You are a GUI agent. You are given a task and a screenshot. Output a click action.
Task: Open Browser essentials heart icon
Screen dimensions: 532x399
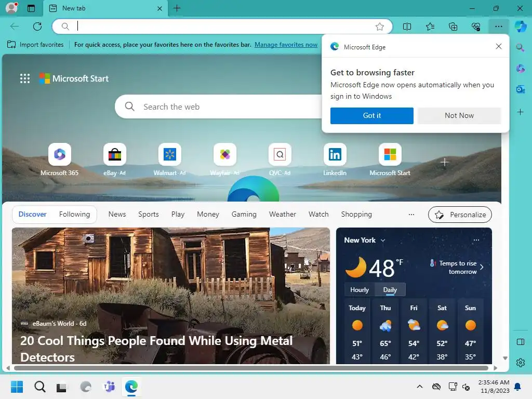click(476, 26)
